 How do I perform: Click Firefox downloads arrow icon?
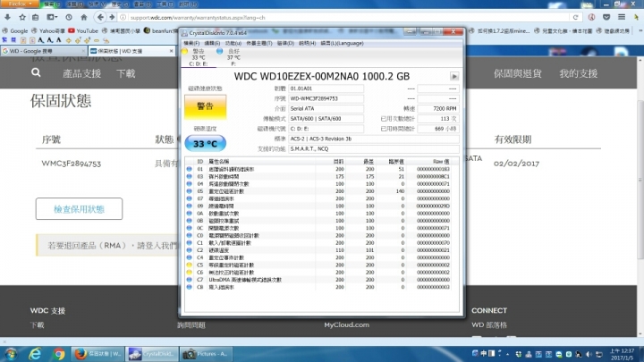[x=7, y=17]
